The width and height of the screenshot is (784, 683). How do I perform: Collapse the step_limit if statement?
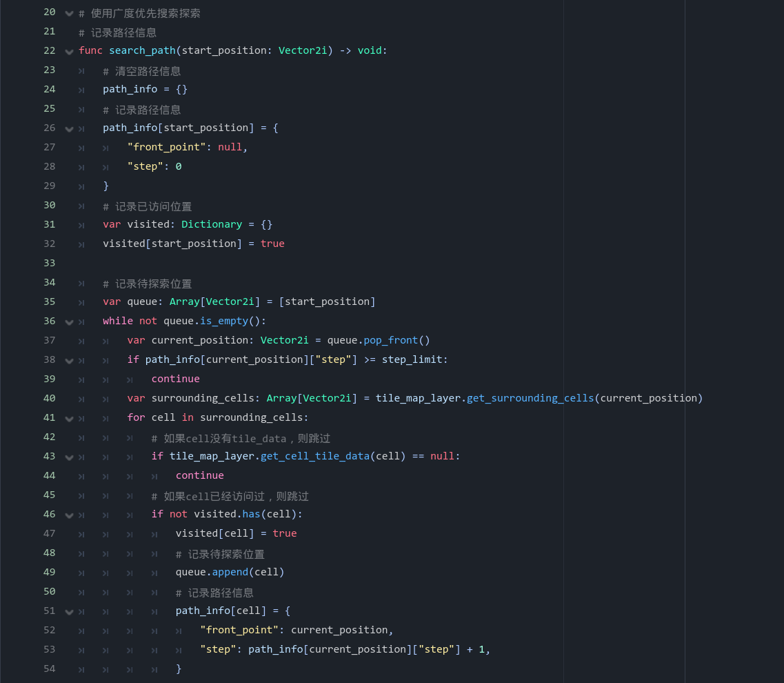(69, 361)
